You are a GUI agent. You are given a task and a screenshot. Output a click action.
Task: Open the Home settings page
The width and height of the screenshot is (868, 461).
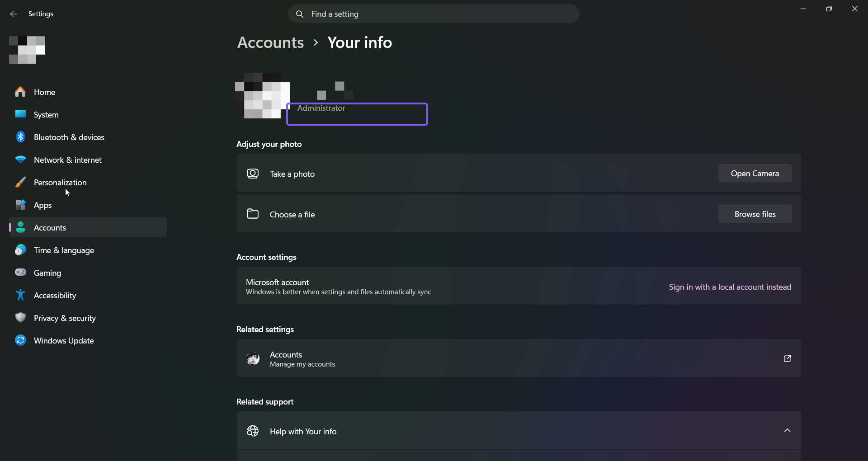coord(88,92)
